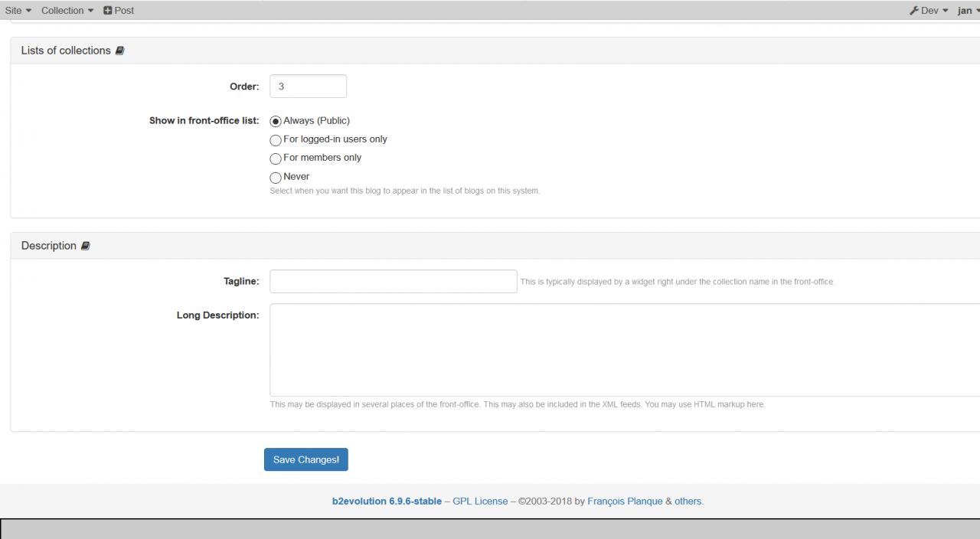Open the jan user menu
This screenshot has height=539, width=980.
pyautogui.click(x=969, y=11)
